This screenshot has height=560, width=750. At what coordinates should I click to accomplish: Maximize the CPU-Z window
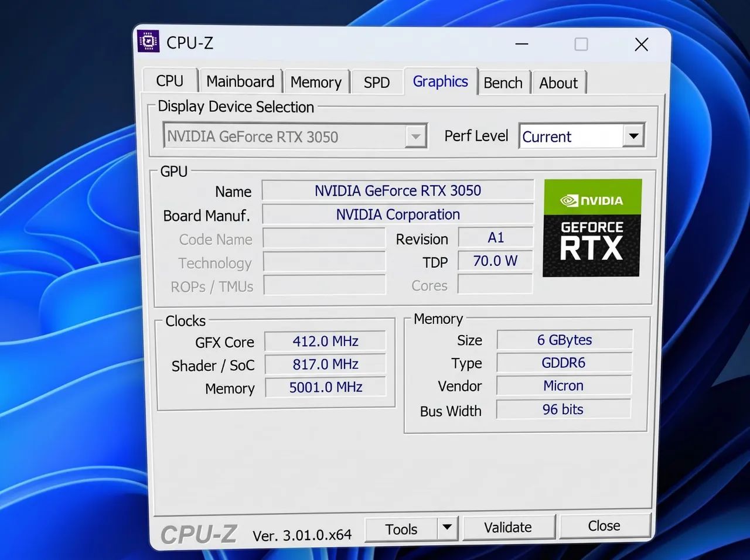tap(581, 45)
